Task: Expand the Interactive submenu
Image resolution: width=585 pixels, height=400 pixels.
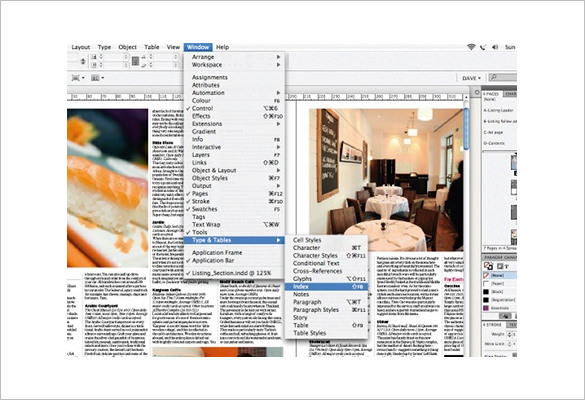Action: tap(234, 147)
